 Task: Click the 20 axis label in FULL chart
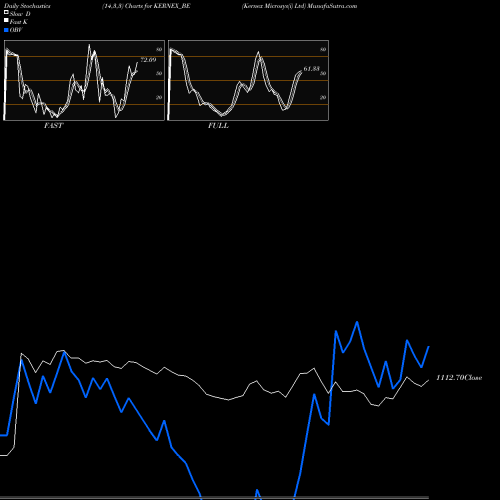coord(323,97)
